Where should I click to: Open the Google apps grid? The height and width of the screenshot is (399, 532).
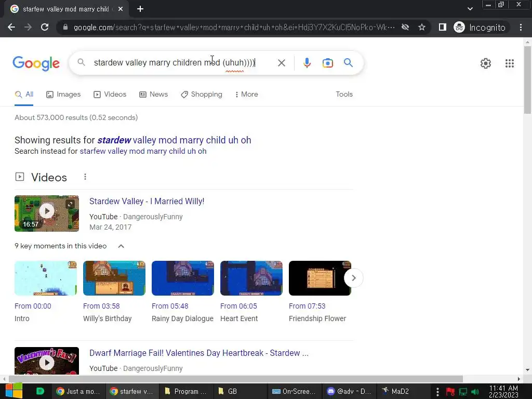(x=509, y=63)
